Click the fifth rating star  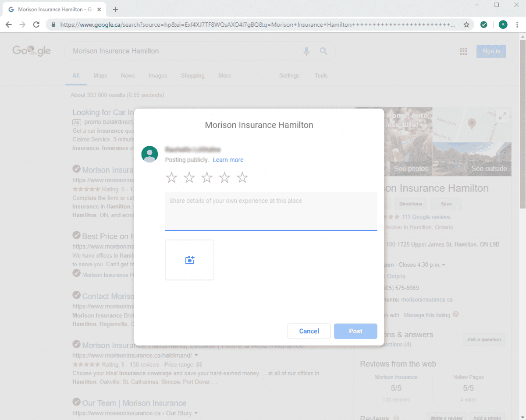(x=242, y=177)
